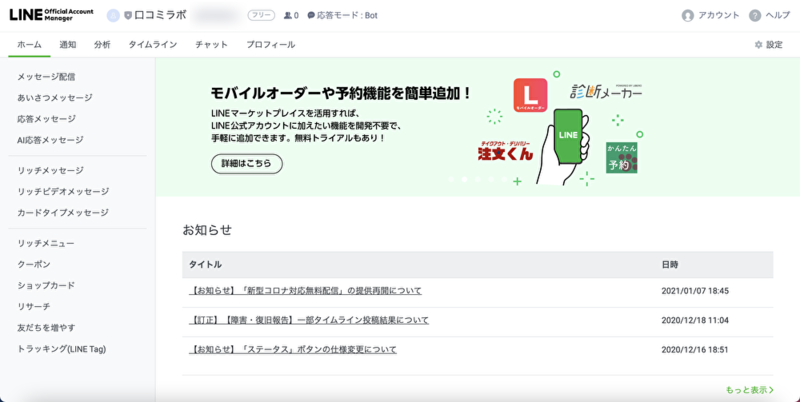Switch to the 通知 tab
The image size is (800, 402).
67,45
